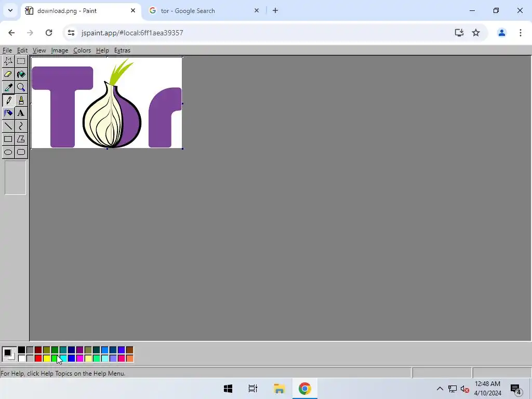Bookmark this page with the star
This screenshot has width=532, height=399.
click(x=476, y=33)
